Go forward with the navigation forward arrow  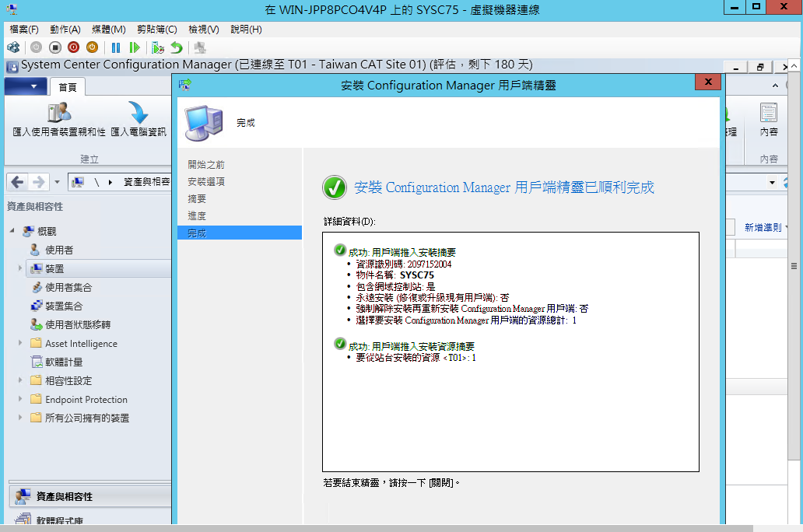(x=38, y=182)
